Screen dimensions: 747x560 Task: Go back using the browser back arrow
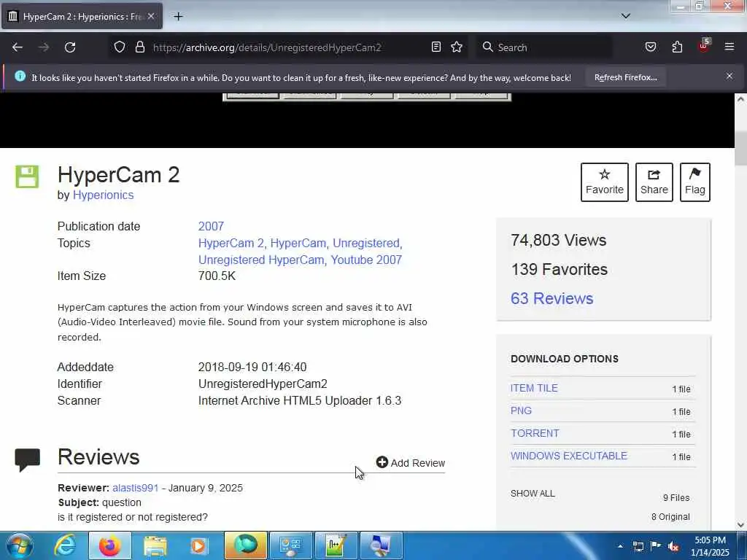(18, 47)
